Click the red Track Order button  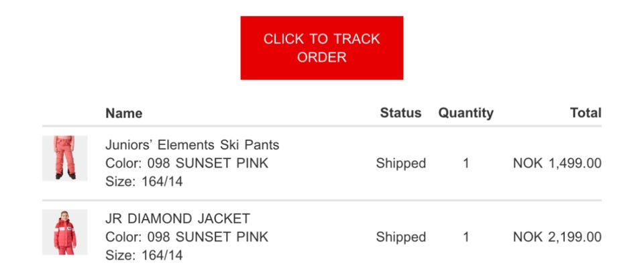(321, 48)
